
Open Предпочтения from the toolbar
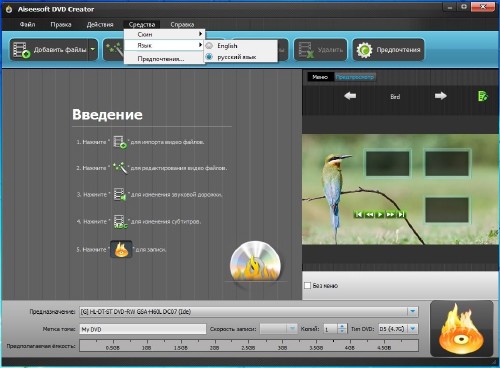pos(388,50)
